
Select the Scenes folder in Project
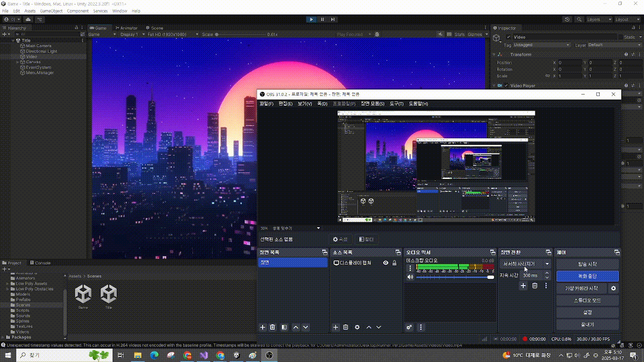point(23,305)
